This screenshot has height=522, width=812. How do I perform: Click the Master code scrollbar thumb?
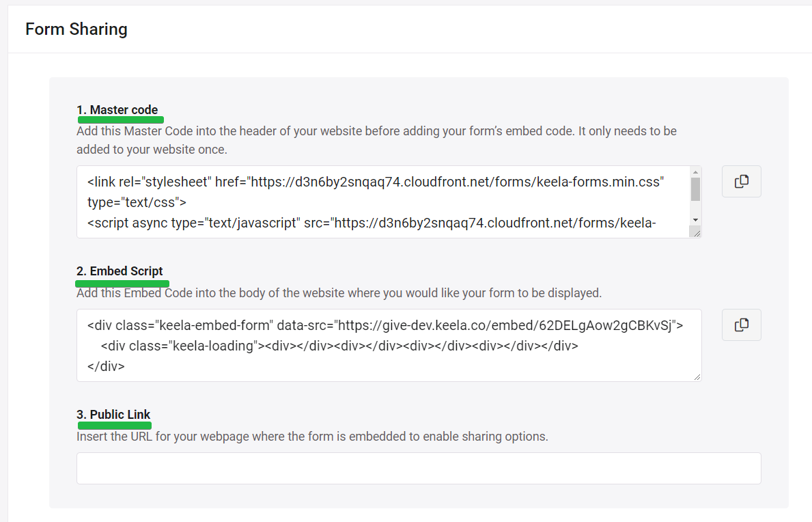(x=695, y=189)
